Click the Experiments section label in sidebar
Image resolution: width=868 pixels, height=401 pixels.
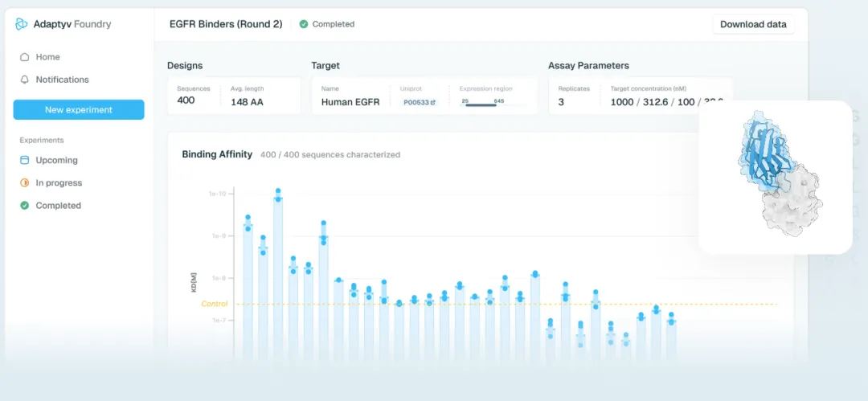pos(42,140)
